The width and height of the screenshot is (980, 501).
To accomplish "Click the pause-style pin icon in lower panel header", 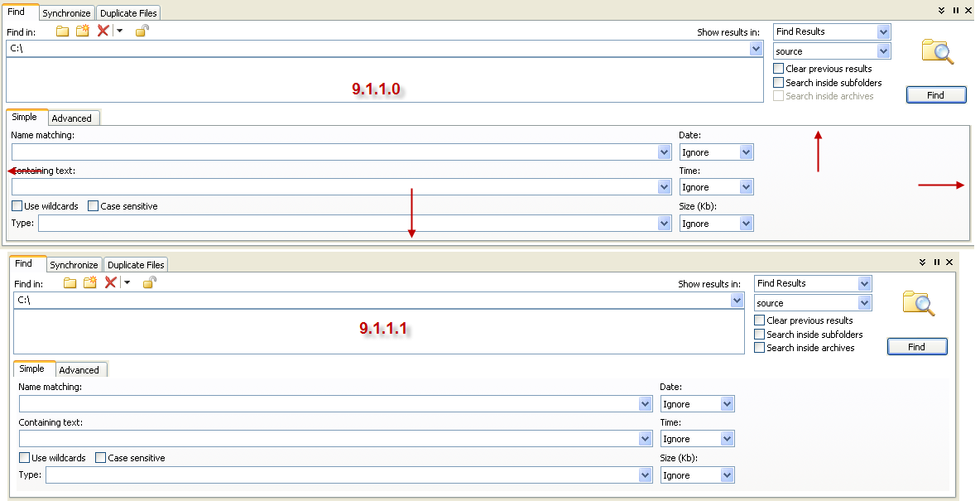I will 937,263.
